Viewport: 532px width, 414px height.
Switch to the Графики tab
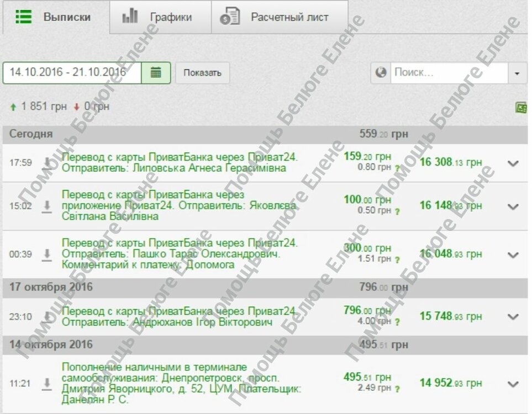click(x=160, y=17)
